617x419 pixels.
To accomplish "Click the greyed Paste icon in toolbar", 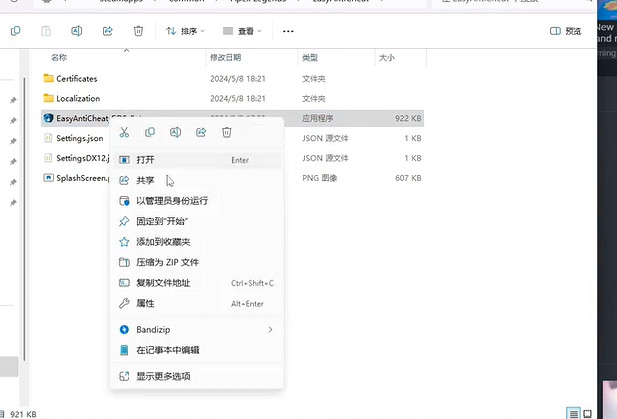I will pos(46,31).
